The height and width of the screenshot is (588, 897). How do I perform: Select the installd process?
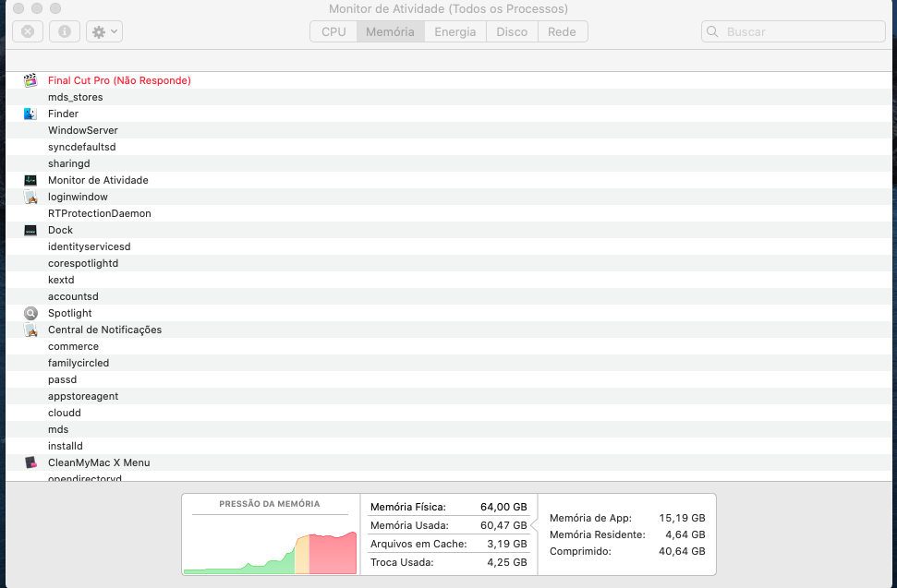click(x=66, y=446)
